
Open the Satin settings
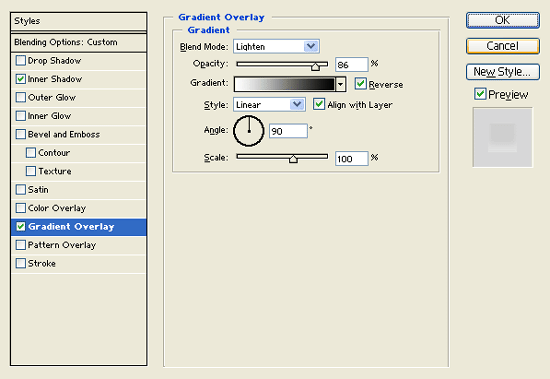point(38,190)
